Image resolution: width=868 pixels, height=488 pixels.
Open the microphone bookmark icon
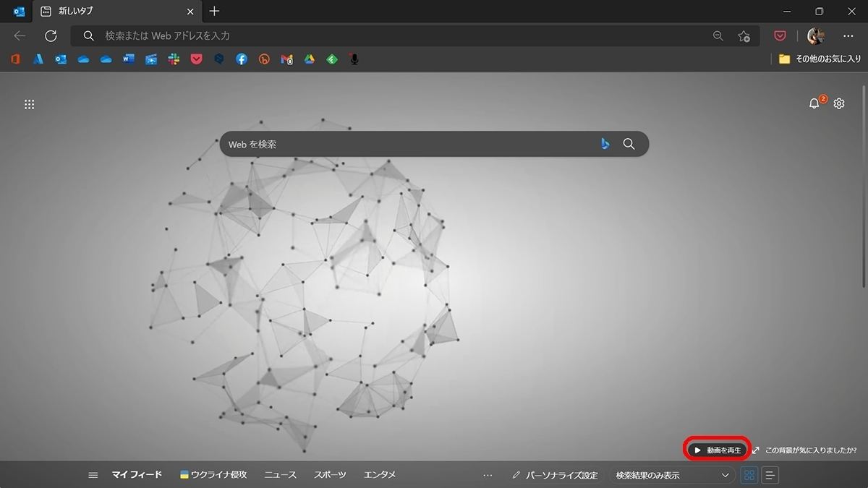pyautogui.click(x=354, y=59)
